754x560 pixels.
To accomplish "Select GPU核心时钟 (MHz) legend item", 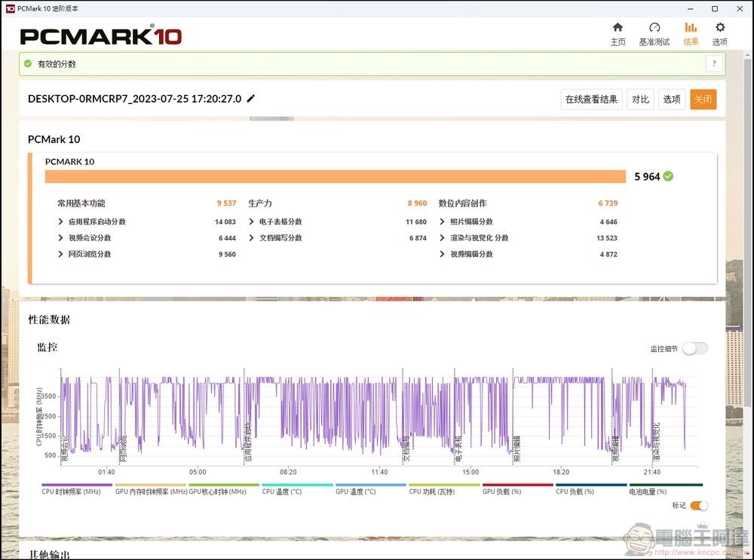I will tap(224, 489).
